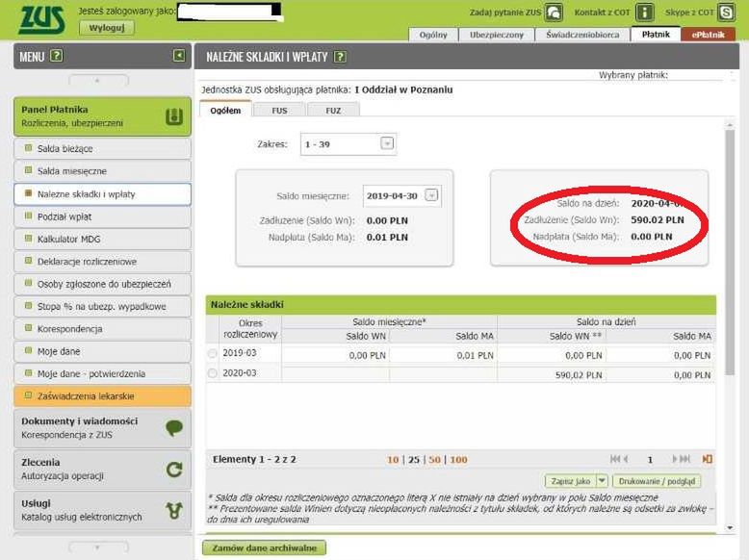Click 590,02 PLN cell in 2020-03 row
Viewport: 749px width, 560px height.
click(x=552, y=374)
